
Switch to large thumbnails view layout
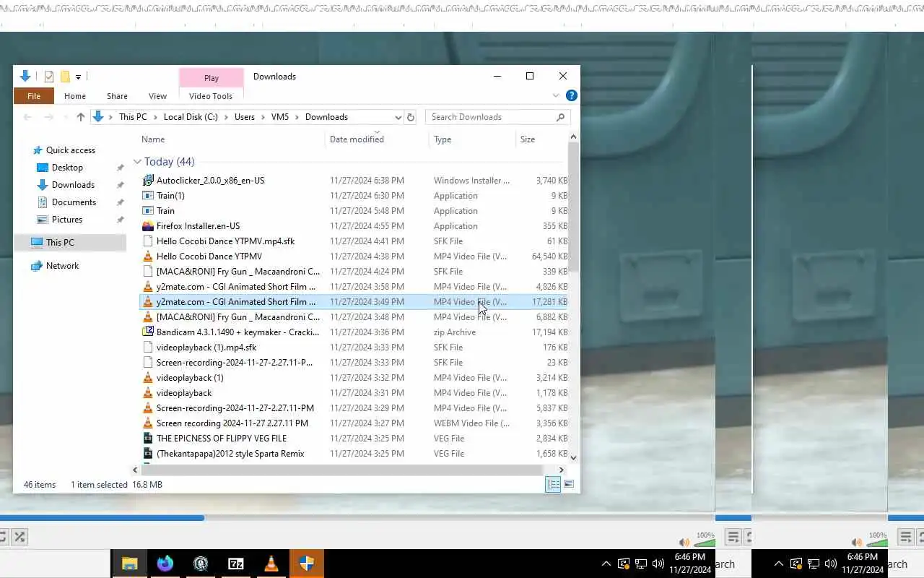click(x=569, y=485)
